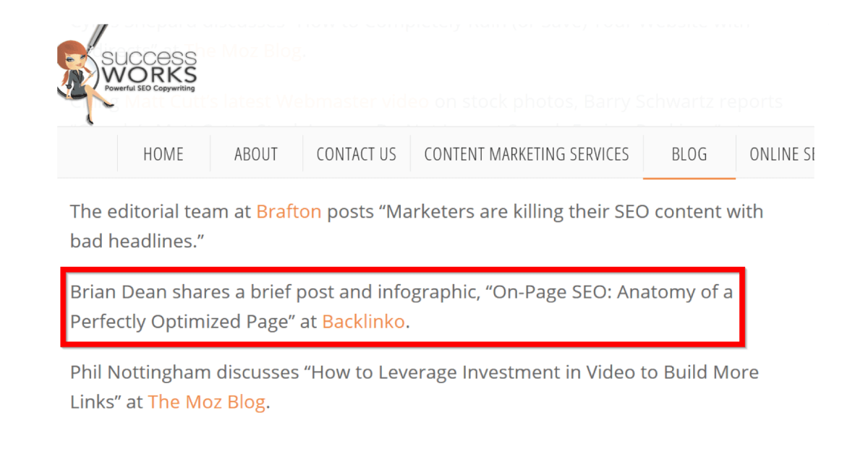Click the Powerful SEO Copywriting tagline
This screenshot has width=868, height=470.
[x=150, y=87]
